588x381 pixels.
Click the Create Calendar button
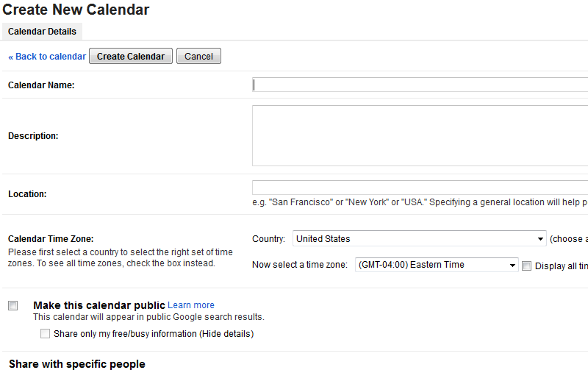coord(131,57)
